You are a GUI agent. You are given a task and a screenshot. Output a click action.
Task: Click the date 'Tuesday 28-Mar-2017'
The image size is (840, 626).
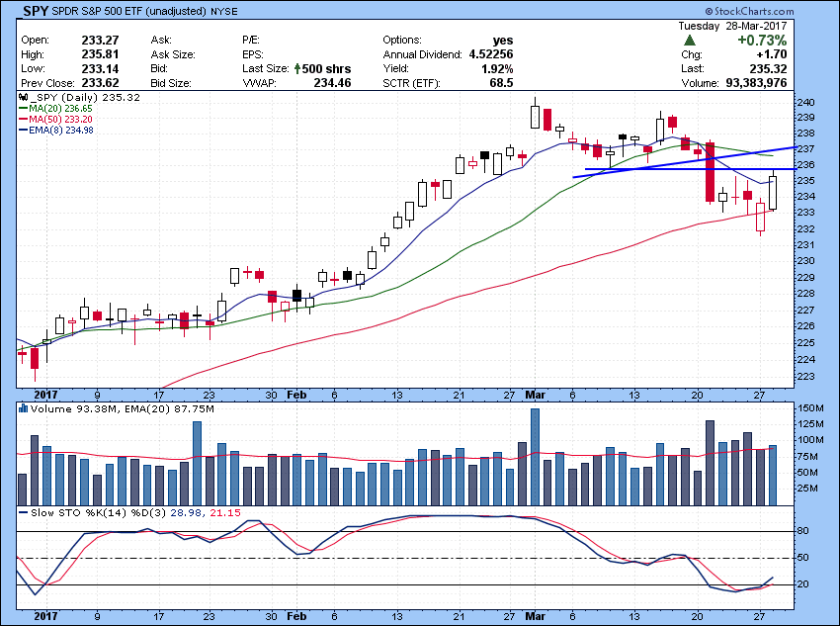(x=733, y=26)
